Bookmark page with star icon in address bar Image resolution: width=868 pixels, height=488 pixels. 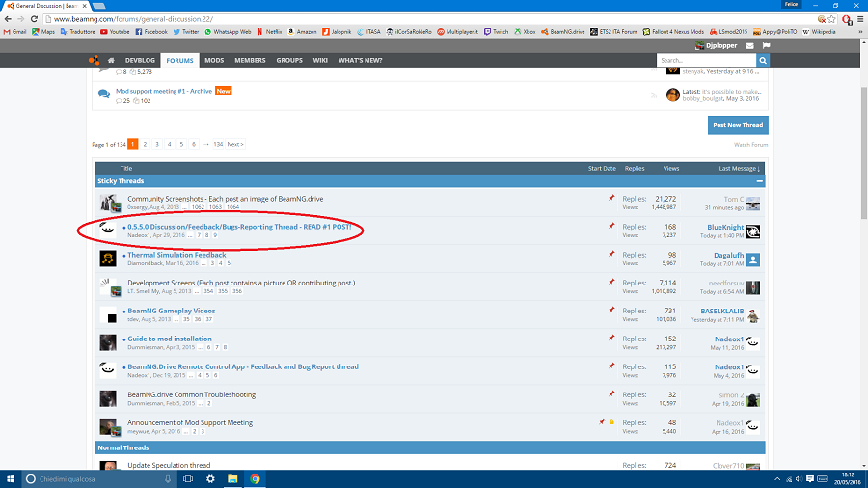coord(832,19)
